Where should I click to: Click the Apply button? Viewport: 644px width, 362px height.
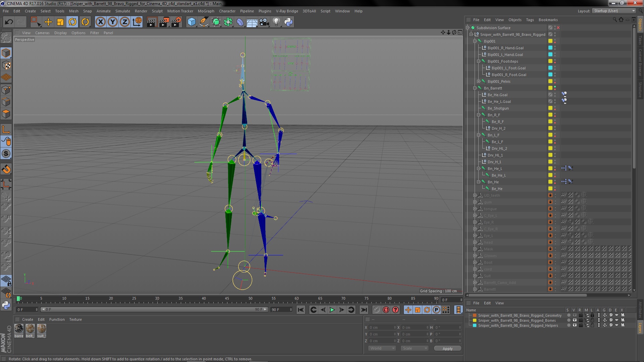(447, 349)
